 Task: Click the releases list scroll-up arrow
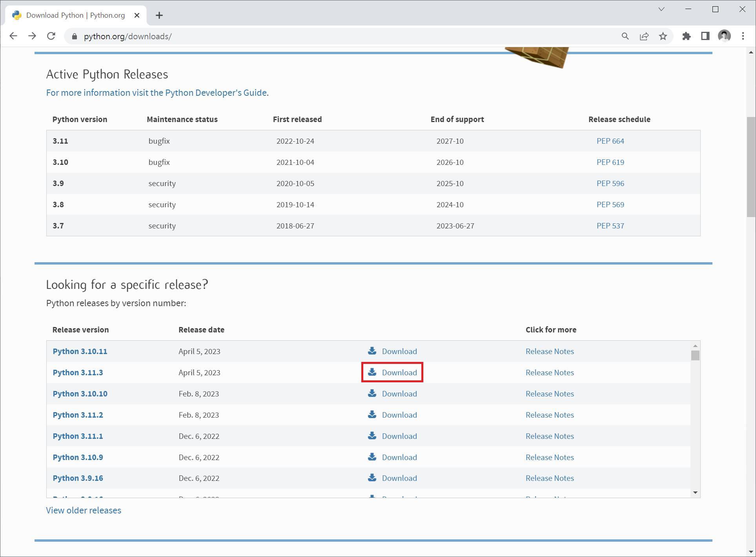[695, 346]
